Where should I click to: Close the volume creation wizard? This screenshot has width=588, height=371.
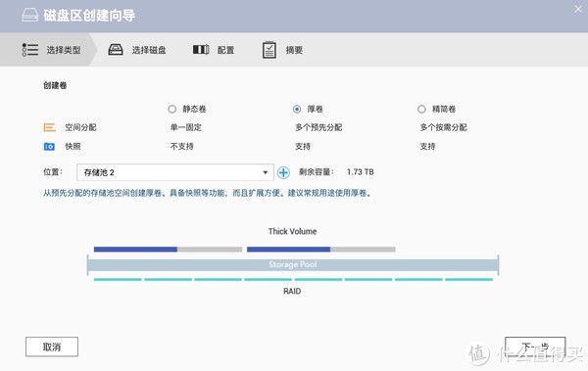click(578, 9)
